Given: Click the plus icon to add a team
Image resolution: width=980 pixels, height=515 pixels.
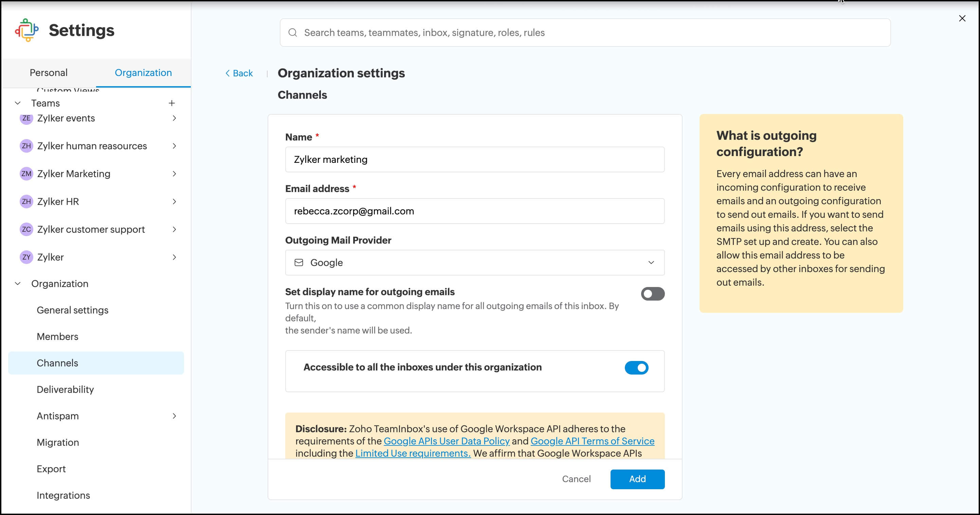Looking at the screenshot, I should point(172,102).
